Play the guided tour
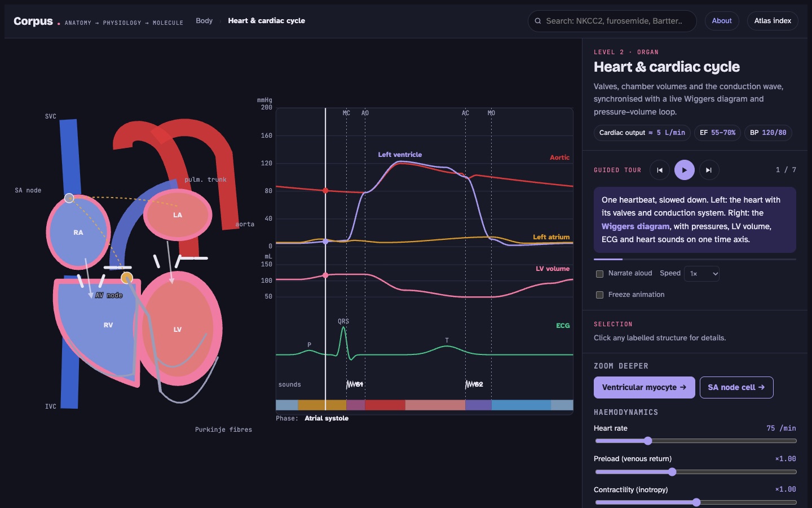812x508 pixels. [x=685, y=170]
